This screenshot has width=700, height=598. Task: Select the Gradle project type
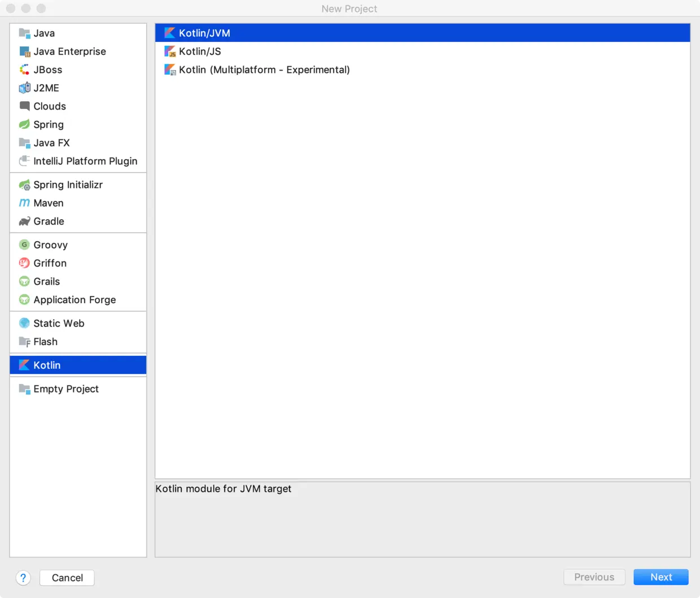[78, 221]
